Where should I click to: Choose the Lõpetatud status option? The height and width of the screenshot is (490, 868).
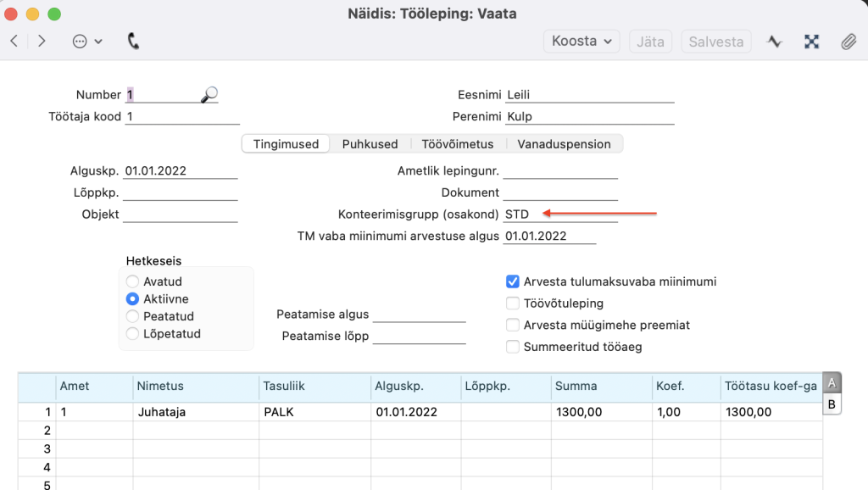(x=132, y=334)
